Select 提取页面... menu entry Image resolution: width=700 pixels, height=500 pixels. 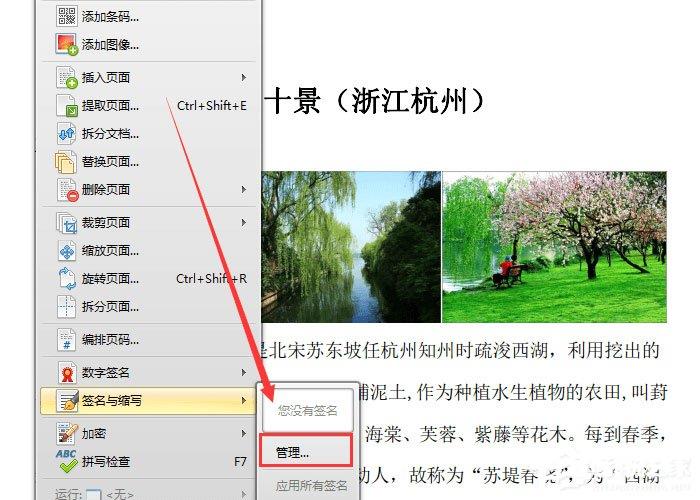147,105
